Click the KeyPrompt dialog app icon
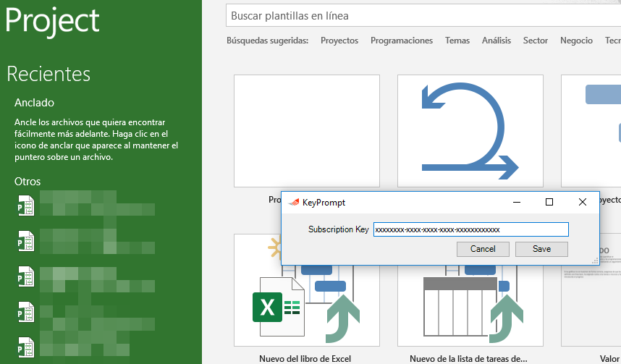 (294, 203)
